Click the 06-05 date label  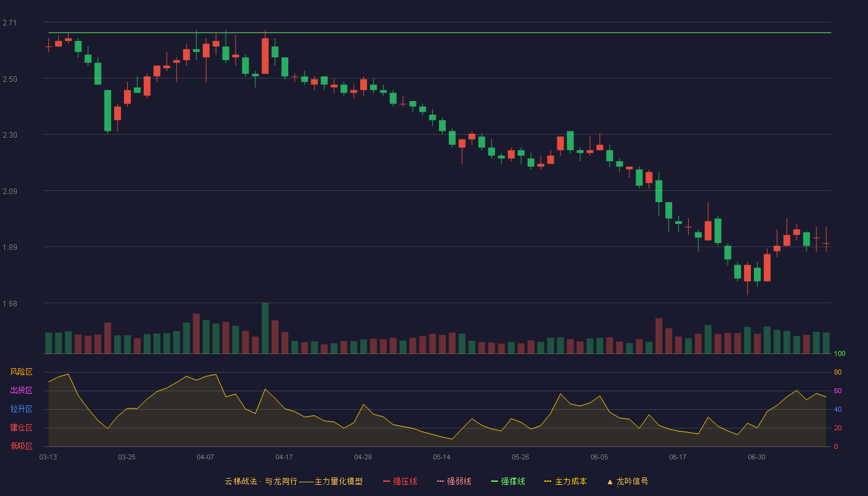(599, 457)
